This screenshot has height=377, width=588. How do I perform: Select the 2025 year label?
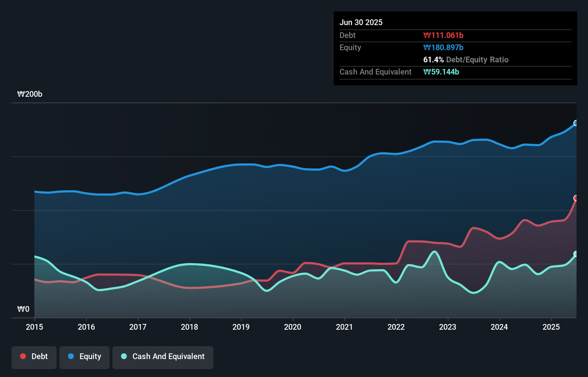tap(551, 327)
